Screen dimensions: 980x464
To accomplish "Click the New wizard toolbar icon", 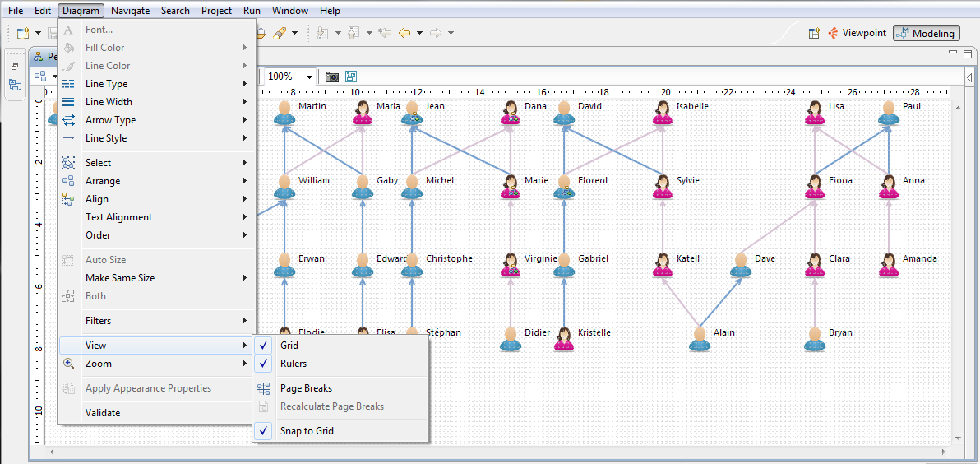I will 23,33.
